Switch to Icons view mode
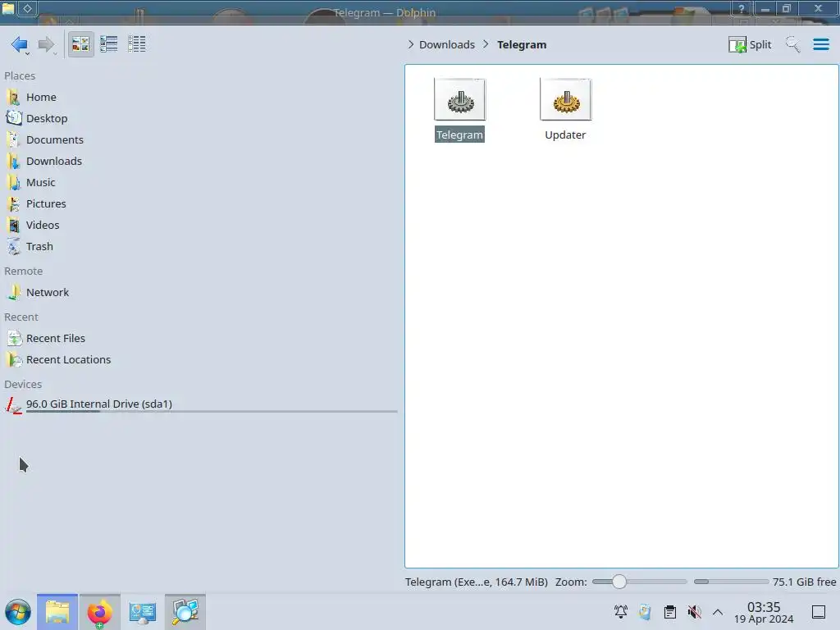The height and width of the screenshot is (630, 840). pyautogui.click(x=80, y=44)
